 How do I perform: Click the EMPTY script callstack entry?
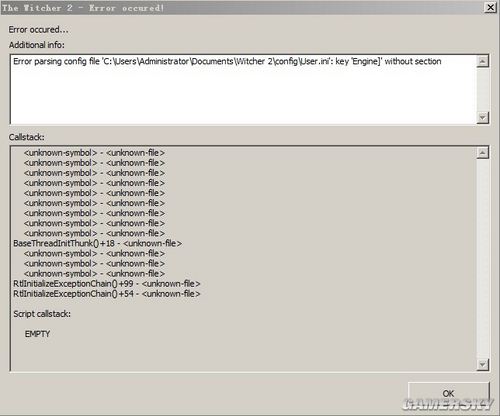[x=37, y=334]
